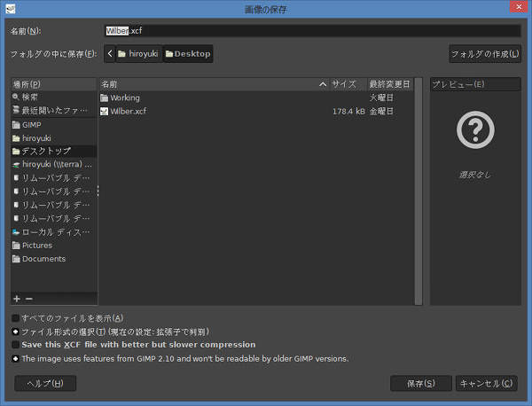Click the 金曜日 modified date cell
The image size is (532, 406).
tap(381, 112)
